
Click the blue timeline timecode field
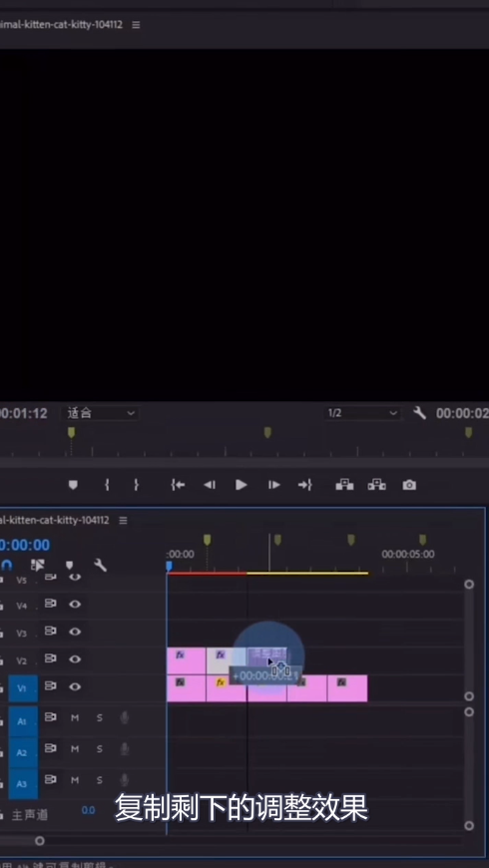click(x=25, y=545)
